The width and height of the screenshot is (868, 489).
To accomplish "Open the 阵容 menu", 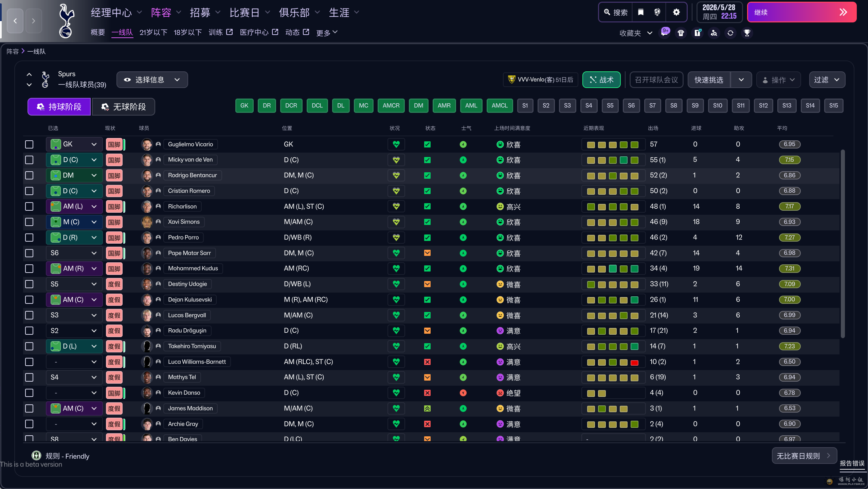I will 162,12.
